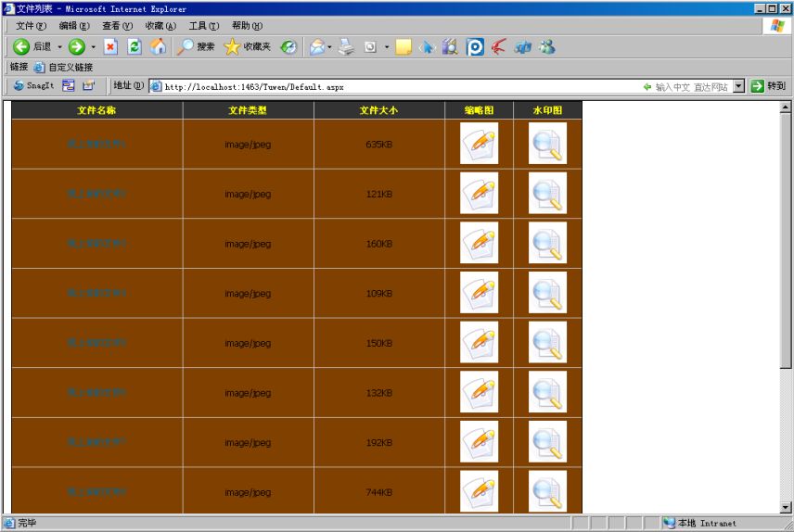794x532 pixels.
Task: Click the 150KB file size cell
Action: click(x=378, y=343)
